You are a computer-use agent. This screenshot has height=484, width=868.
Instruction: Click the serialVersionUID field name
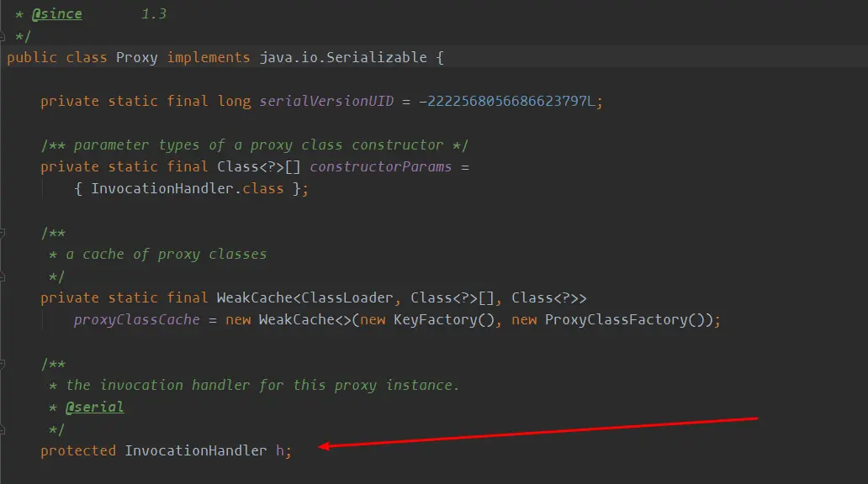click(326, 101)
